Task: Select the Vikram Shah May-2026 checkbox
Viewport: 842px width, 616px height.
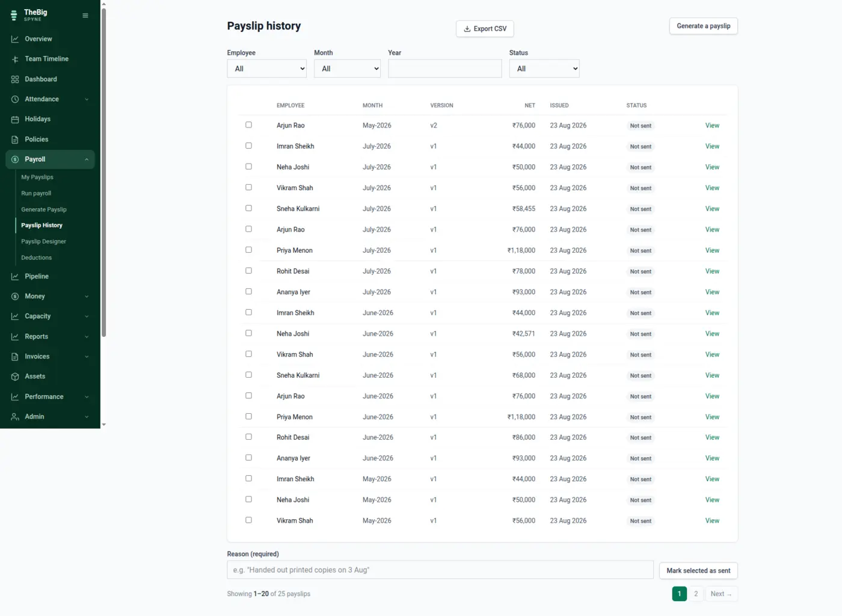Action: [248, 520]
